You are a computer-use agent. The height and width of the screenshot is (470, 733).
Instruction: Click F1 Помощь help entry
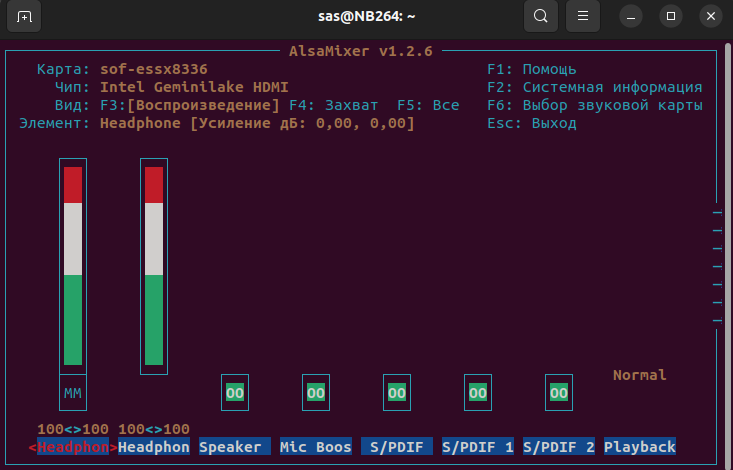pyautogui.click(x=532, y=69)
